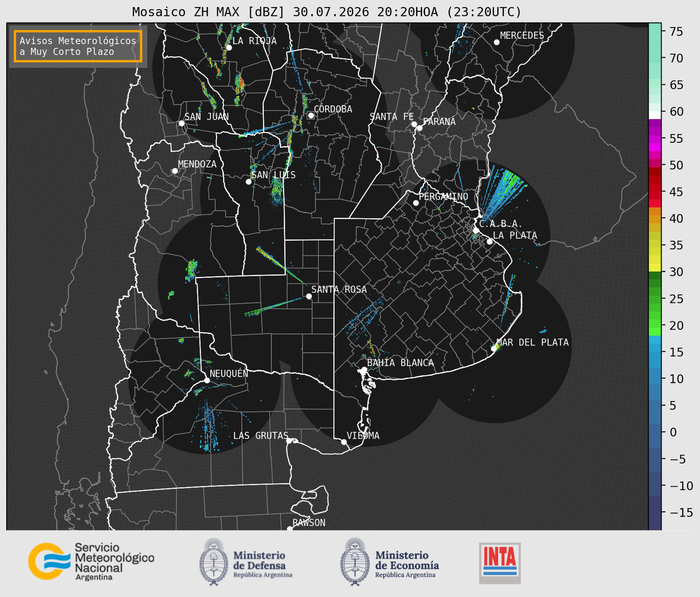Click the Servicio Meteorológico Nacional logo

click(91, 561)
